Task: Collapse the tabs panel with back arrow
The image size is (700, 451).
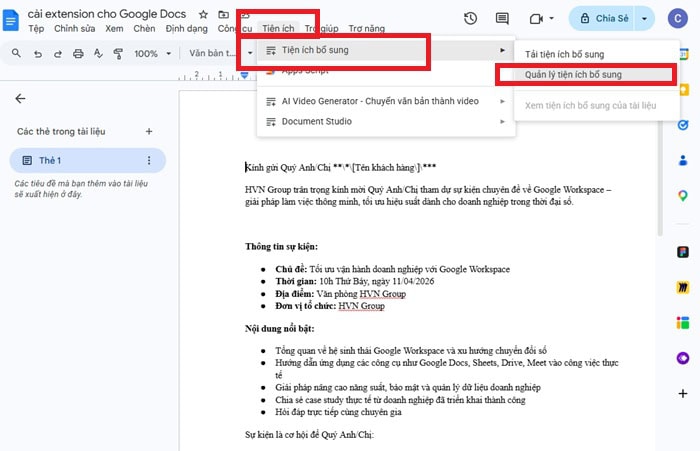Action: tap(20, 98)
